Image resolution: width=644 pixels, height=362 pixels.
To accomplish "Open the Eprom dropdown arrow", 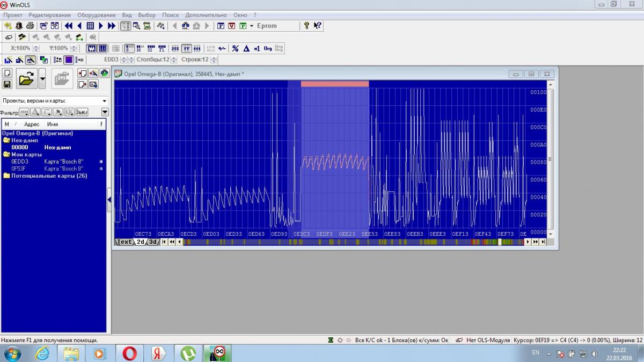I will point(252,26).
